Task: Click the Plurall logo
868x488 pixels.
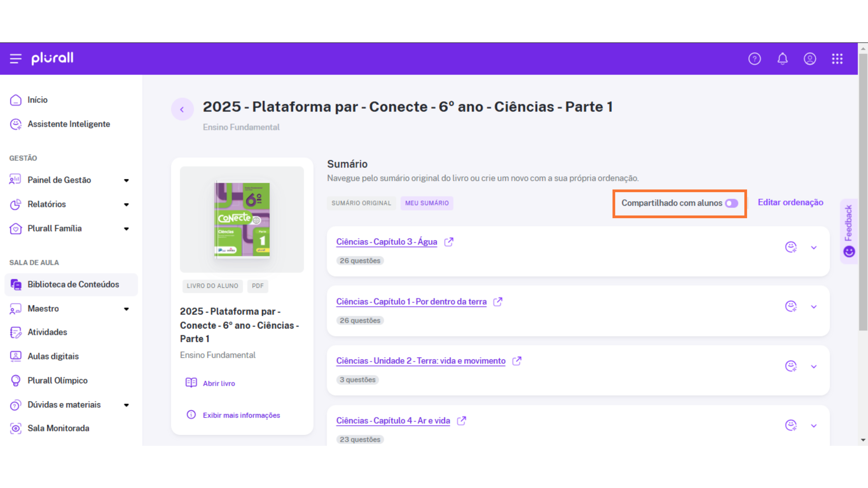Action: (x=52, y=58)
